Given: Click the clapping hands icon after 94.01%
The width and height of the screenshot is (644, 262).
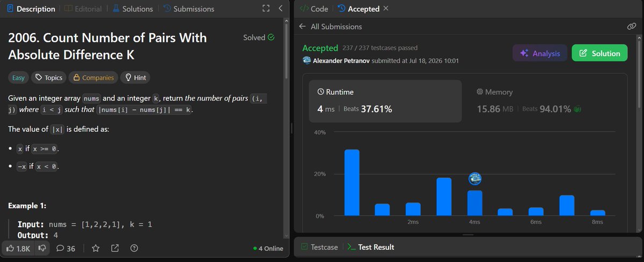Looking at the screenshot, I should click(577, 109).
